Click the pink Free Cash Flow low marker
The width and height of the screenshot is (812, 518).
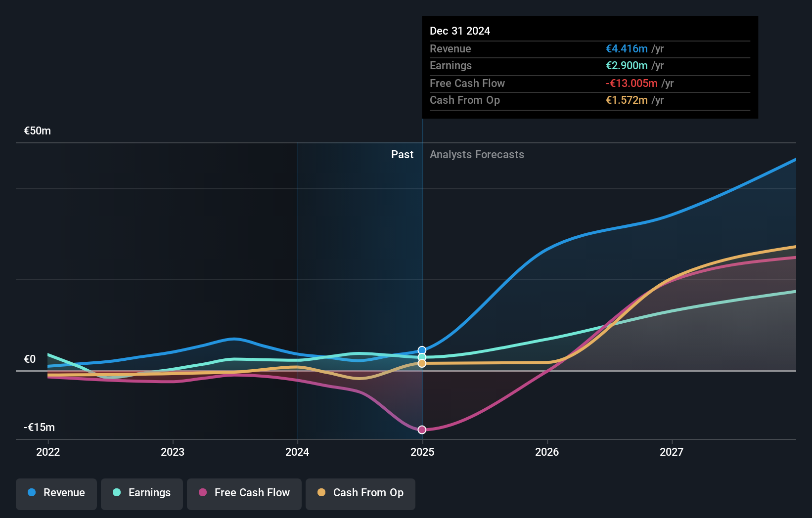421,430
